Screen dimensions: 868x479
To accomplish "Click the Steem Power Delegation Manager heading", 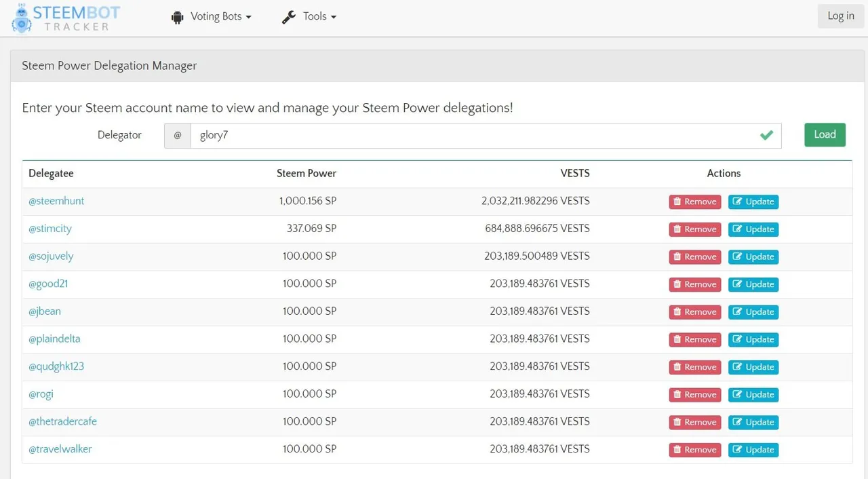I will (x=109, y=66).
